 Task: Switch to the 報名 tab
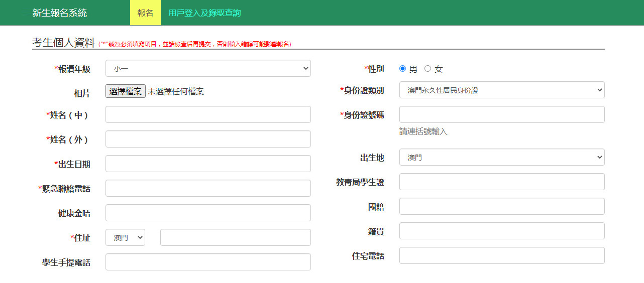coord(145,13)
